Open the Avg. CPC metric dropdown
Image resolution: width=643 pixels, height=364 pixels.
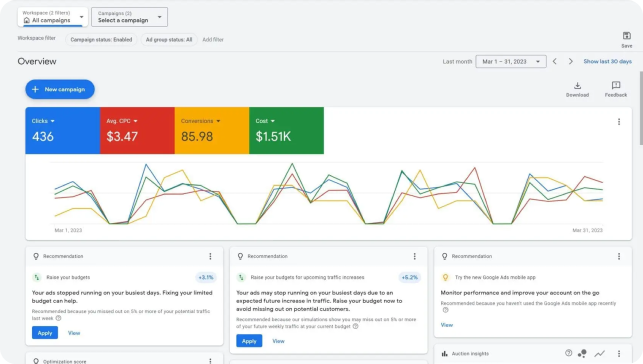click(x=122, y=121)
